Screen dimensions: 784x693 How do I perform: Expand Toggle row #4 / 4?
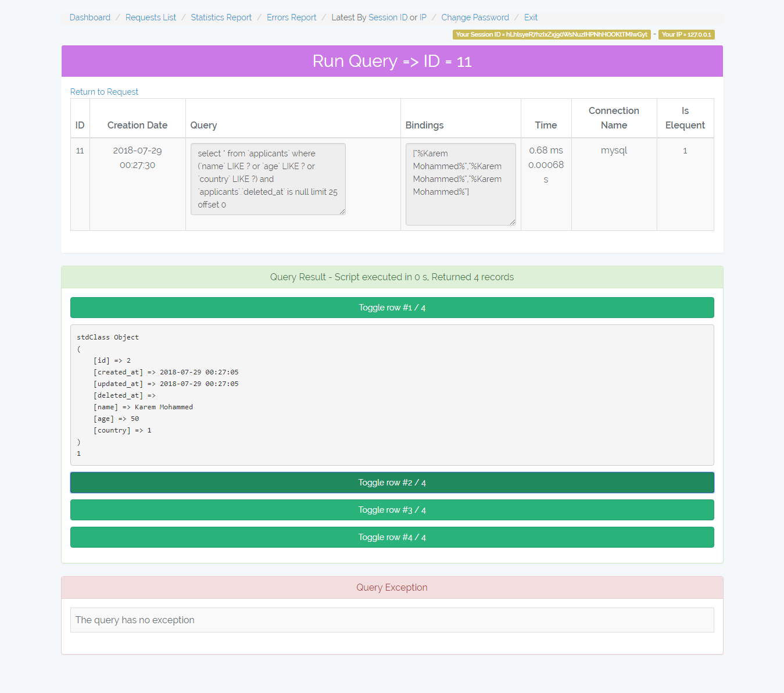(392, 537)
